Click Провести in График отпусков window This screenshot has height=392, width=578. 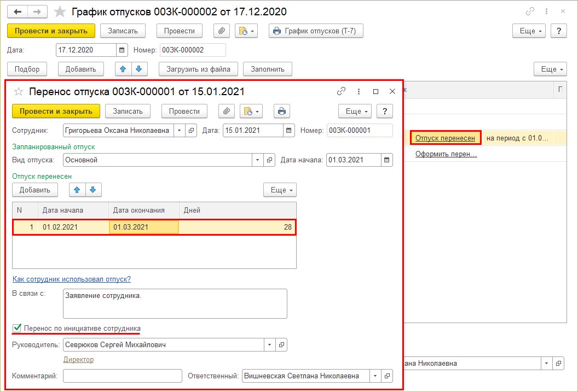click(x=180, y=31)
